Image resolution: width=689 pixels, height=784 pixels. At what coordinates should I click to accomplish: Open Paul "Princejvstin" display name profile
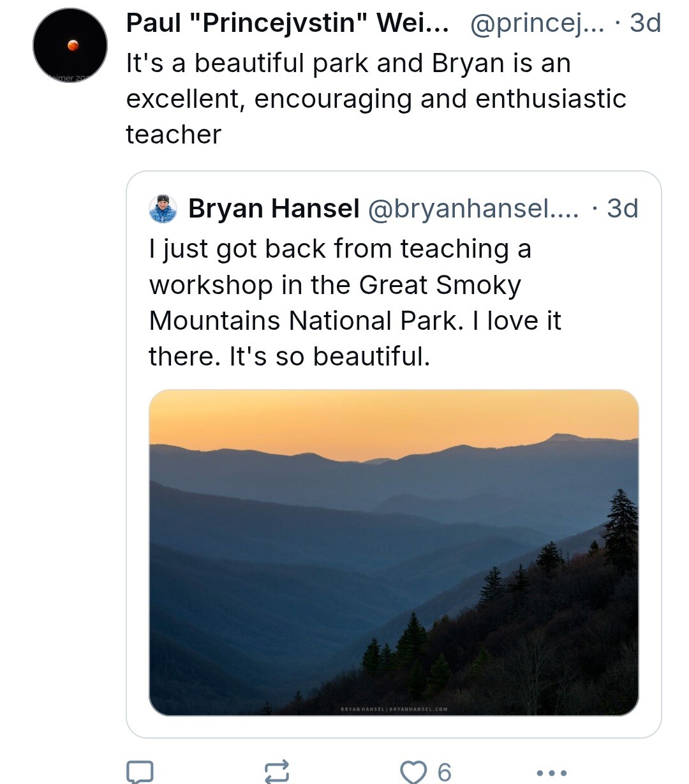pos(287,24)
